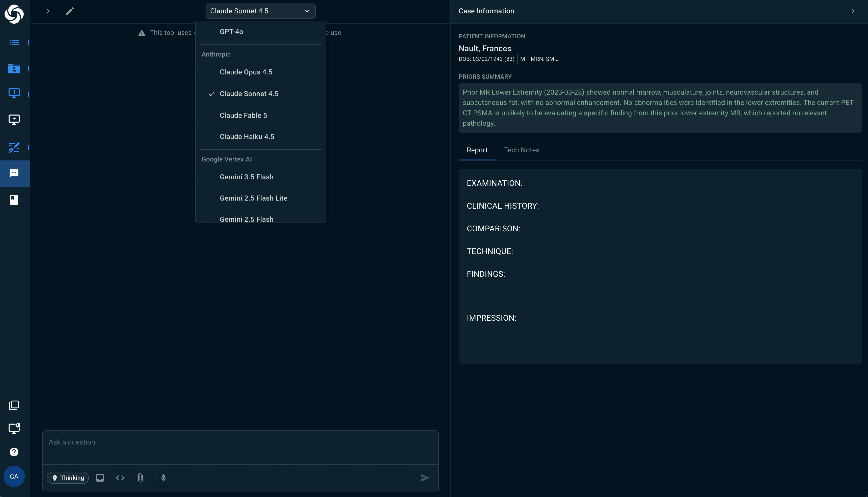Image resolution: width=868 pixels, height=497 pixels.
Task: Click the inbox tray icon below input
Action: click(100, 478)
